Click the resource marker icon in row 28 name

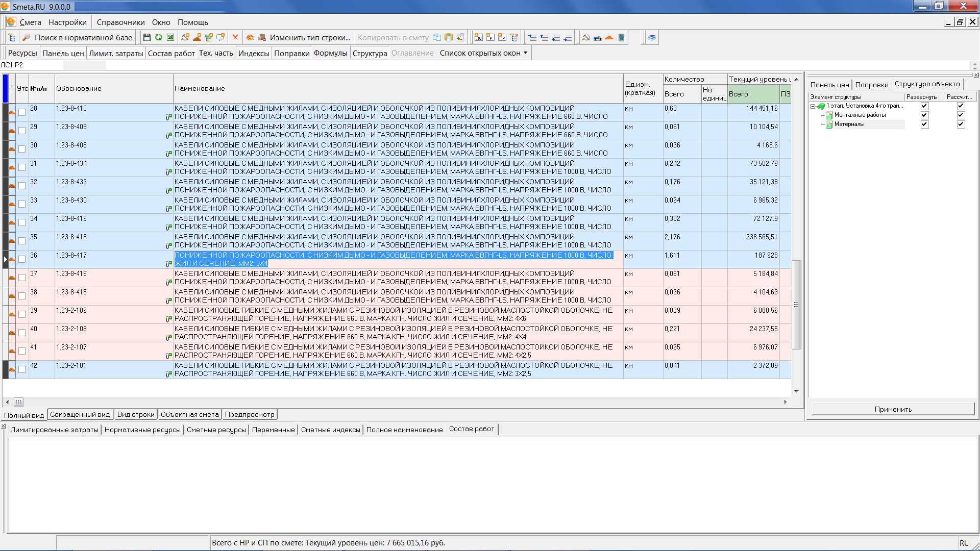[169, 117]
